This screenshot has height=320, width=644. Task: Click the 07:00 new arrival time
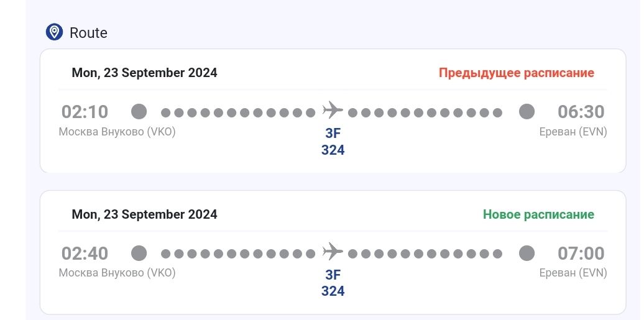581,254
